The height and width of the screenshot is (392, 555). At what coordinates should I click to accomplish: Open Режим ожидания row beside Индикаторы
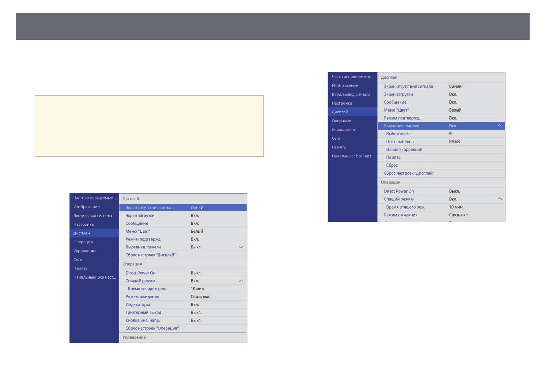click(x=142, y=297)
